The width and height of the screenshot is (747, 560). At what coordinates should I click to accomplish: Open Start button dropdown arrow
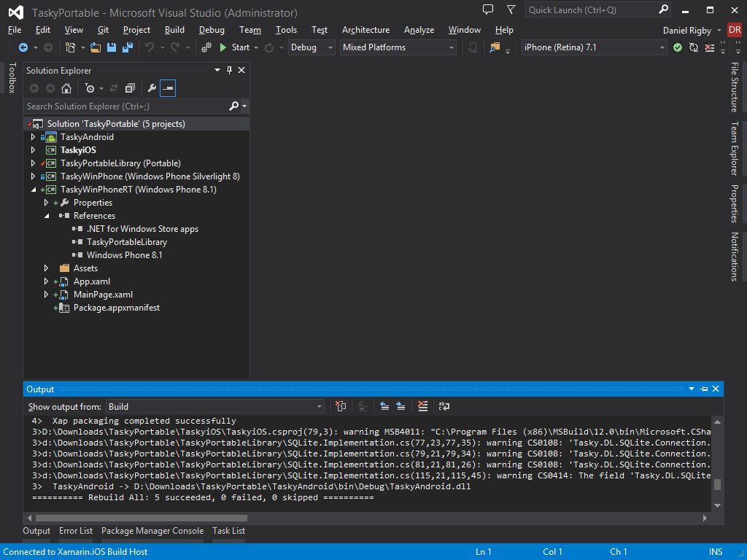click(256, 47)
